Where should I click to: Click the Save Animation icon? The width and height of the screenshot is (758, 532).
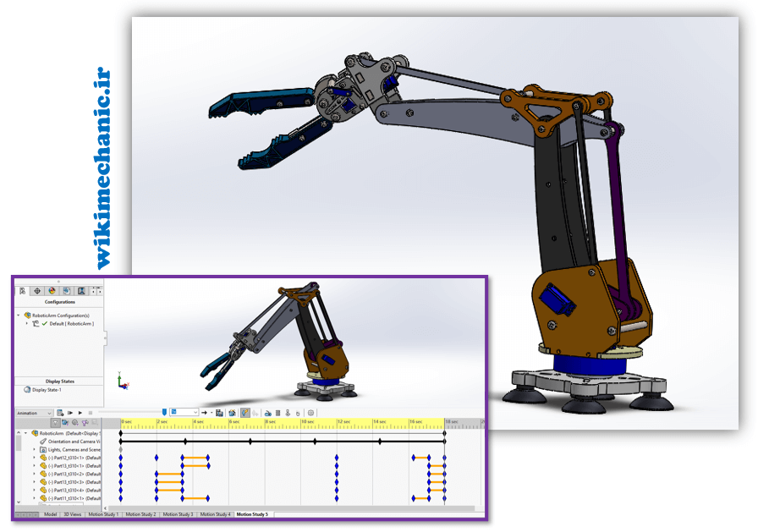pyautogui.click(x=219, y=413)
